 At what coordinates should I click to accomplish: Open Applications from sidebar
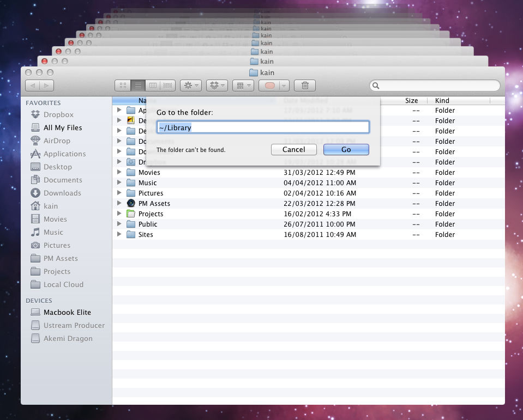(64, 154)
